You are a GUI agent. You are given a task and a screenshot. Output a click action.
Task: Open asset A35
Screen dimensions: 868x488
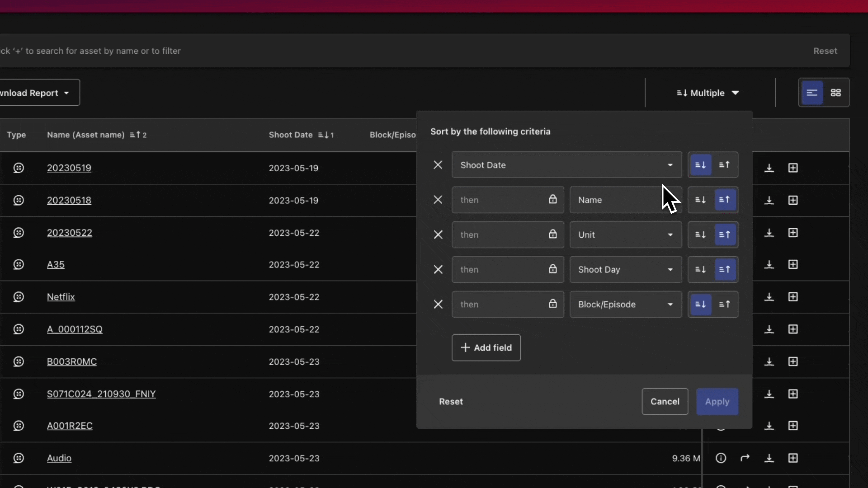click(56, 264)
